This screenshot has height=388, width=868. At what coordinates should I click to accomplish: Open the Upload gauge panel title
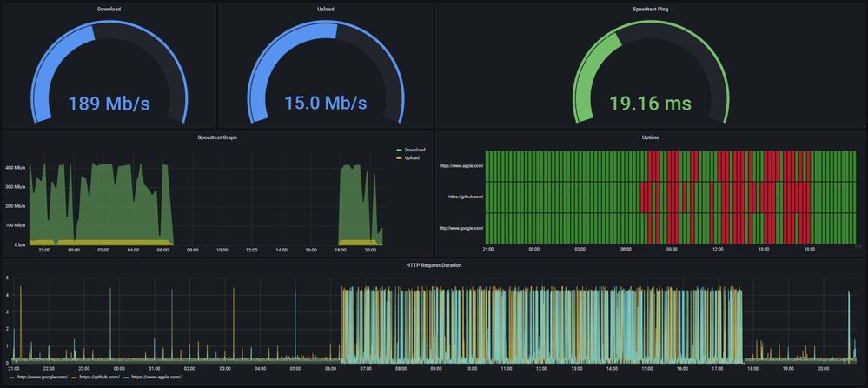point(326,10)
